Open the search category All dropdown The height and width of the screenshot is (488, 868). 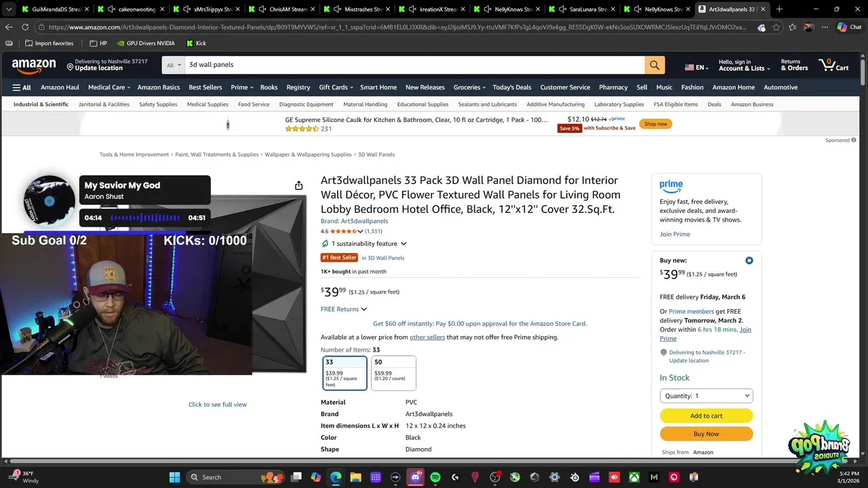pos(174,65)
